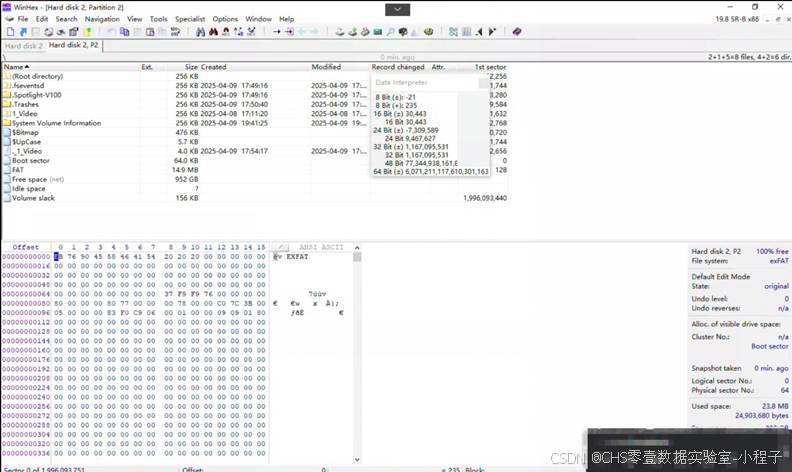Sort by the 1st sector column header
Screen dimensions: 792x472
(x=490, y=67)
